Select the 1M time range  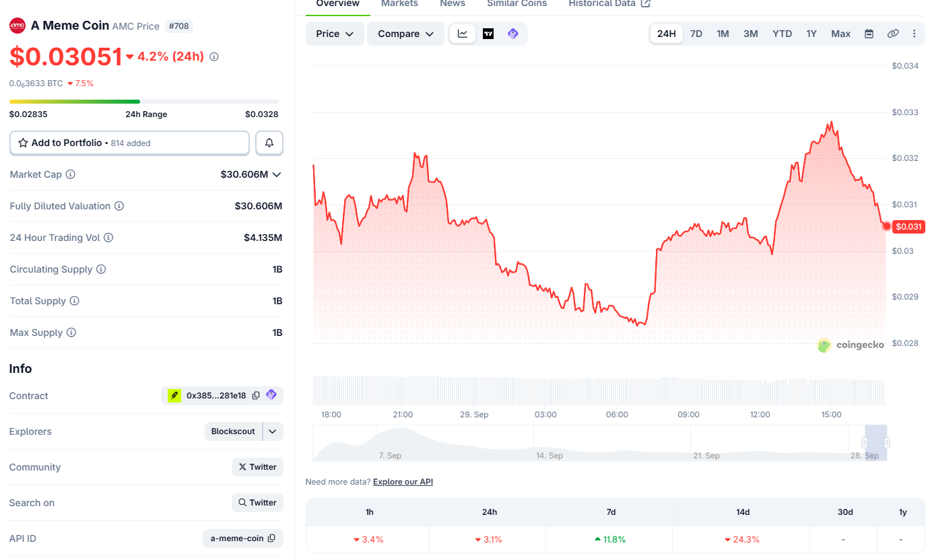coord(723,34)
